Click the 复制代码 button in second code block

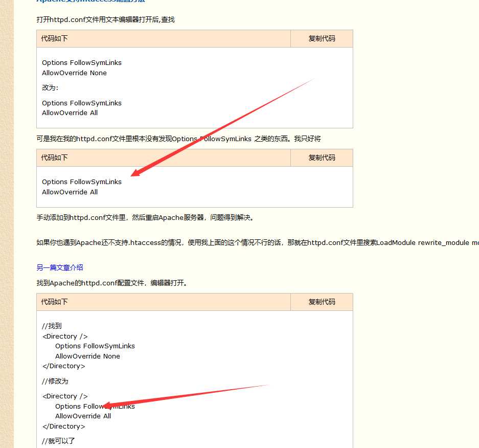(x=321, y=158)
